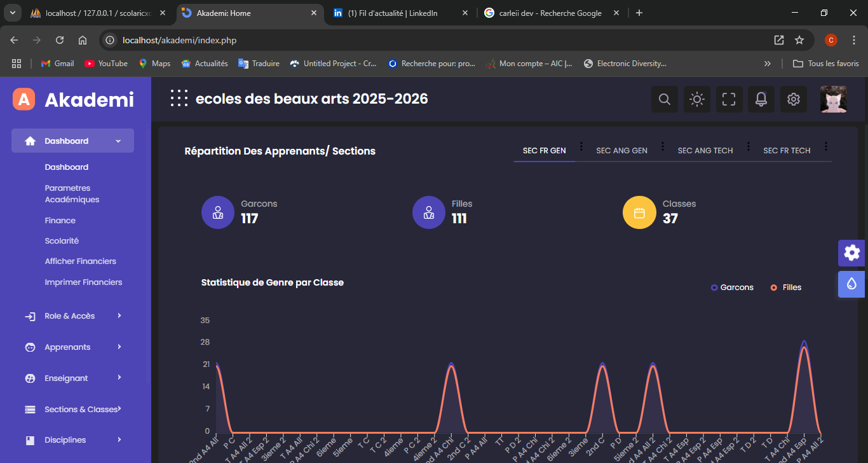The height and width of the screenshot is (463, 868).
Task: Toggle Garcons series in chart legend
Action: 732,287
